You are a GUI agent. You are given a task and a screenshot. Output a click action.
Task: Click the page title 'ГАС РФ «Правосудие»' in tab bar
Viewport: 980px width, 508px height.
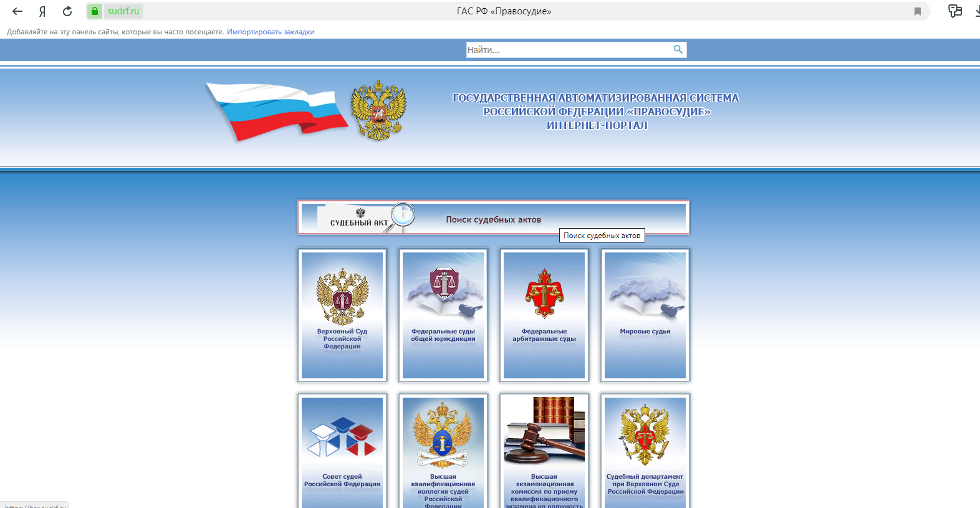(x=504, y=11)
